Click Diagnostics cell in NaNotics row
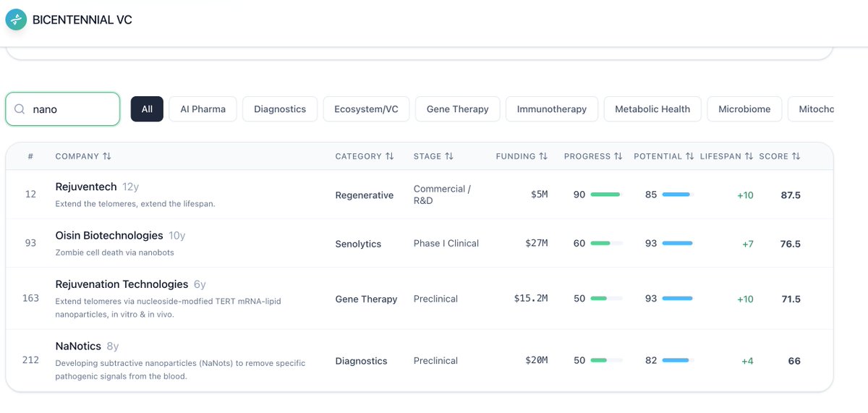Image resolution: width=868 pixels, height=413 pixels. (x=362, y=361)
